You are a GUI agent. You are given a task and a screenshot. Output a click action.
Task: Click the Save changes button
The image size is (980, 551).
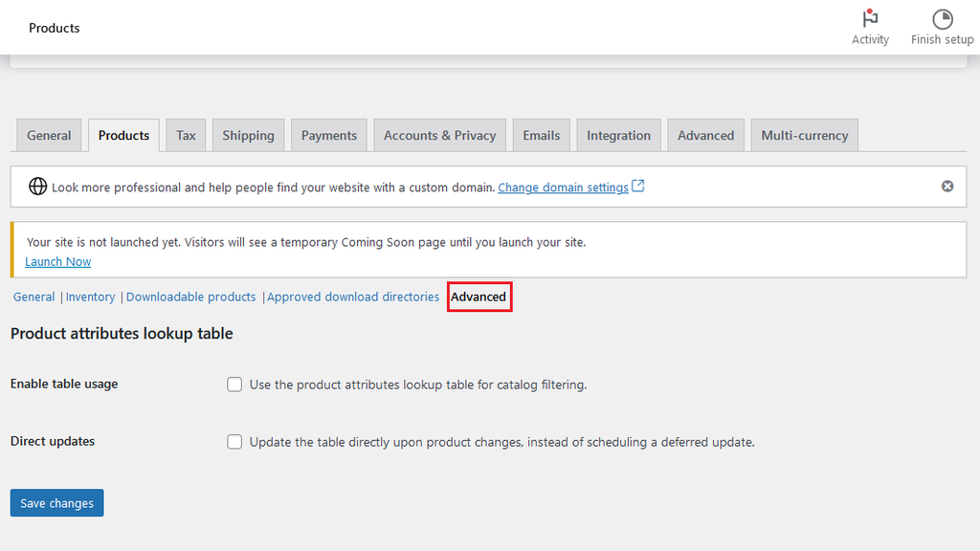tap(56, 503)
